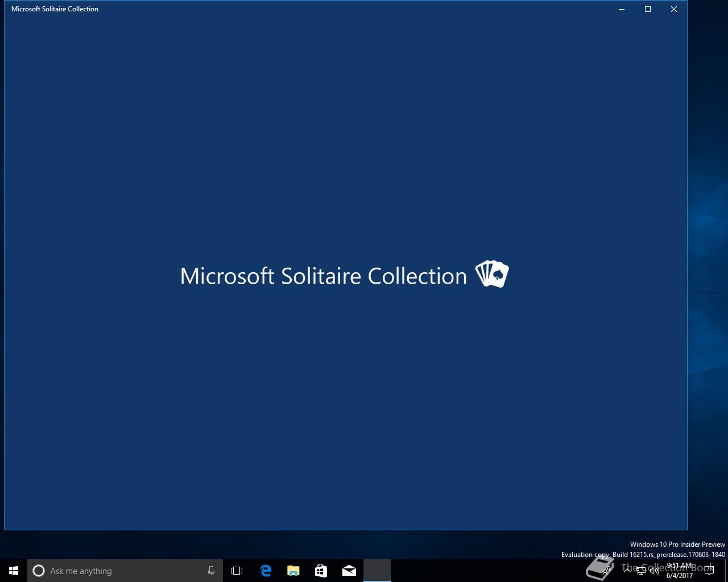Screen dimensions: 728x582
Task: Maximize the Microsoft Solitaire Collection window
Action: tap(648, 9)
